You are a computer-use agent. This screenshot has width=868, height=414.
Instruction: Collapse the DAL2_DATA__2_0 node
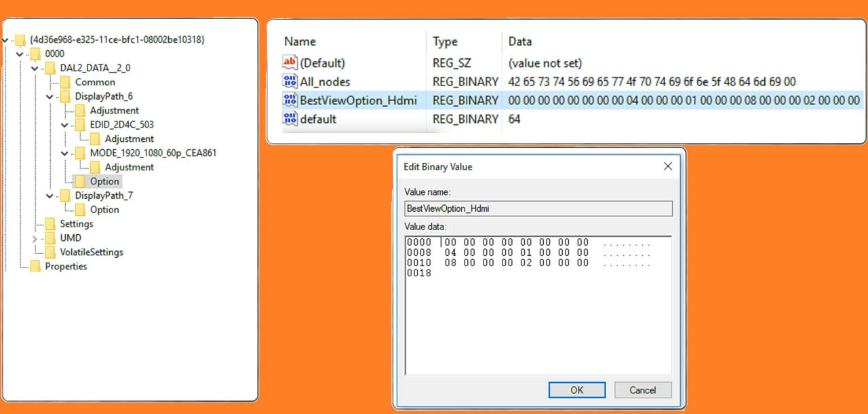tap(35, 68)
